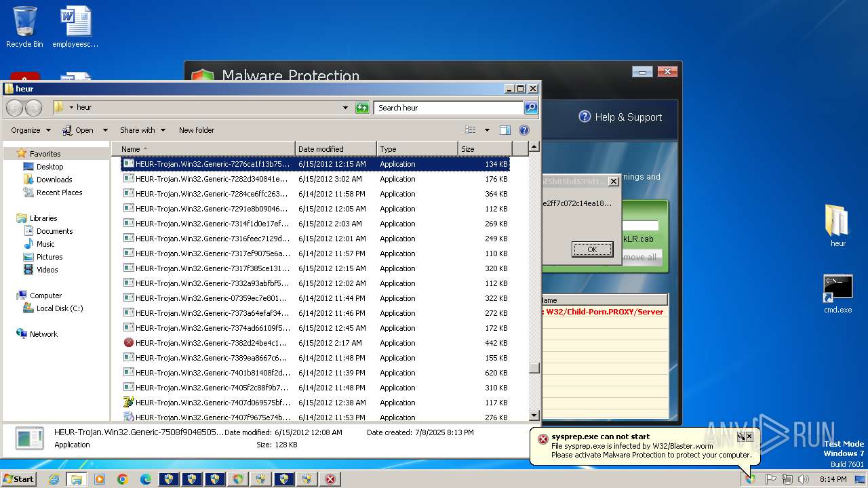868x488 pixels.
Task: Open the Organize dropdown menu
Action: (31, 130)
